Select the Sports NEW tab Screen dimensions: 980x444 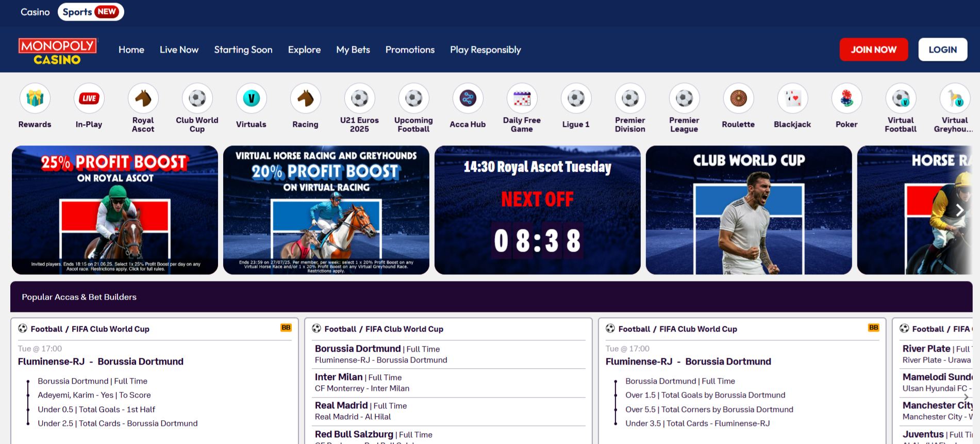click(91, 12)
